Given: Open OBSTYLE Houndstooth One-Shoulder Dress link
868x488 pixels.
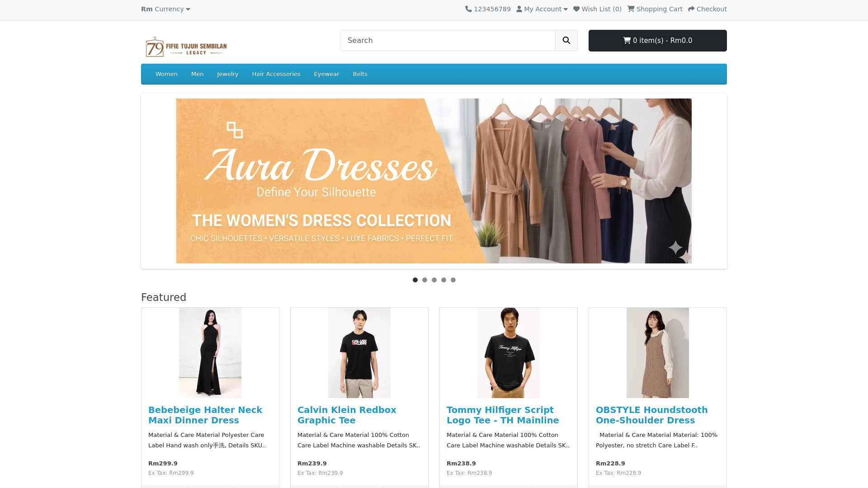Looking at the screenshot, I should (651, 415).
